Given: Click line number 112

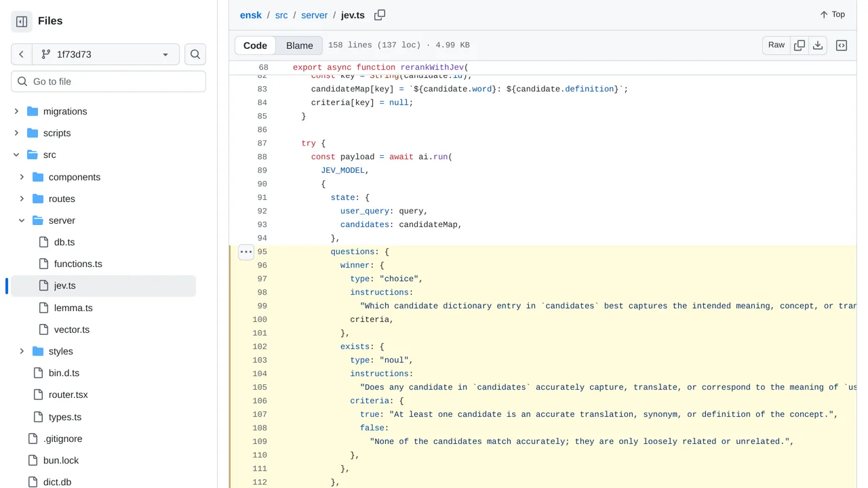Looking at the screenshot, I should pos(260,482).
